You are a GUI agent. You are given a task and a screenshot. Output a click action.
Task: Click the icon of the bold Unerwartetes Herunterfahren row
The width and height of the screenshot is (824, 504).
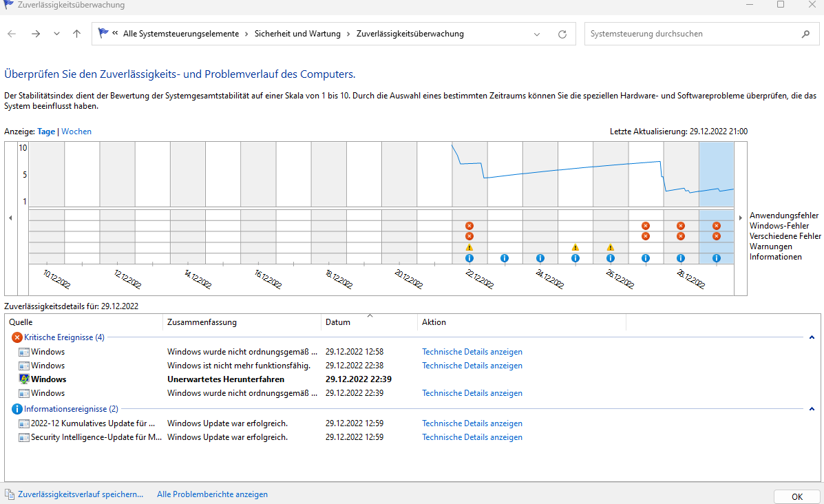click(23, 379)
